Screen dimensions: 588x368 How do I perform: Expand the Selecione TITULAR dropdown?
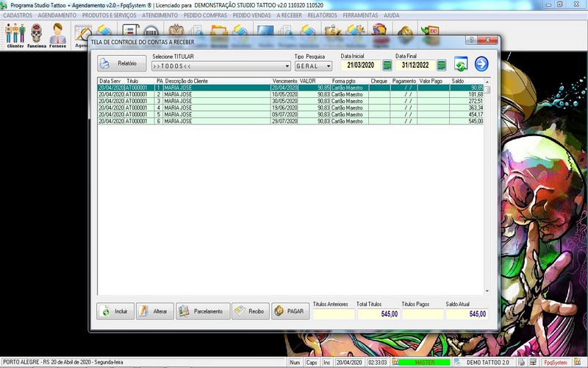[287, 66]
